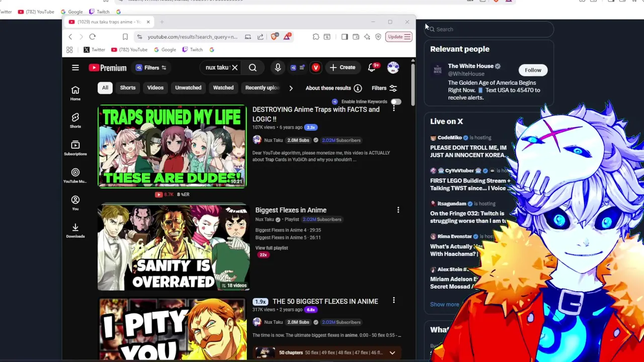The image size is (644, 362).
Task: Open options menu for DESTROYING Anime Traps video
Action: tap(394, 109)
